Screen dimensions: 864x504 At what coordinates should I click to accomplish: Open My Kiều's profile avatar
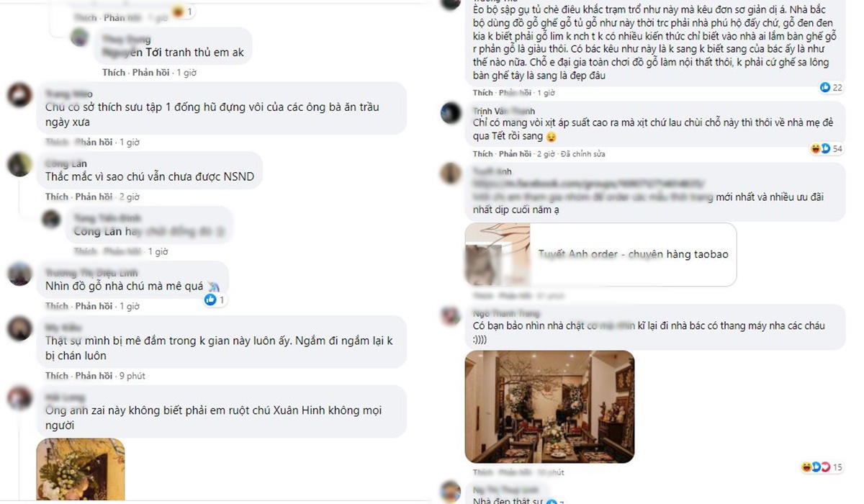point(19,329)
